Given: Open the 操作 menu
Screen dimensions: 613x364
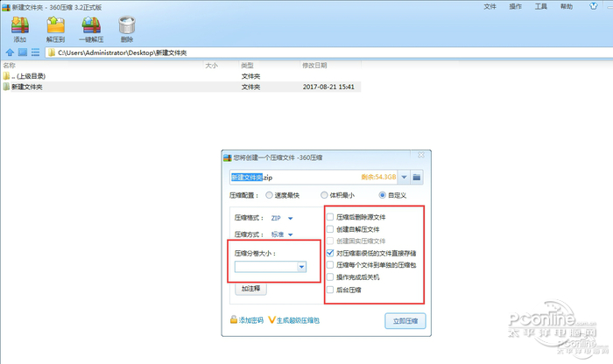Looking at the screenshot, I should pyautogui.click(x=515, y=7).
